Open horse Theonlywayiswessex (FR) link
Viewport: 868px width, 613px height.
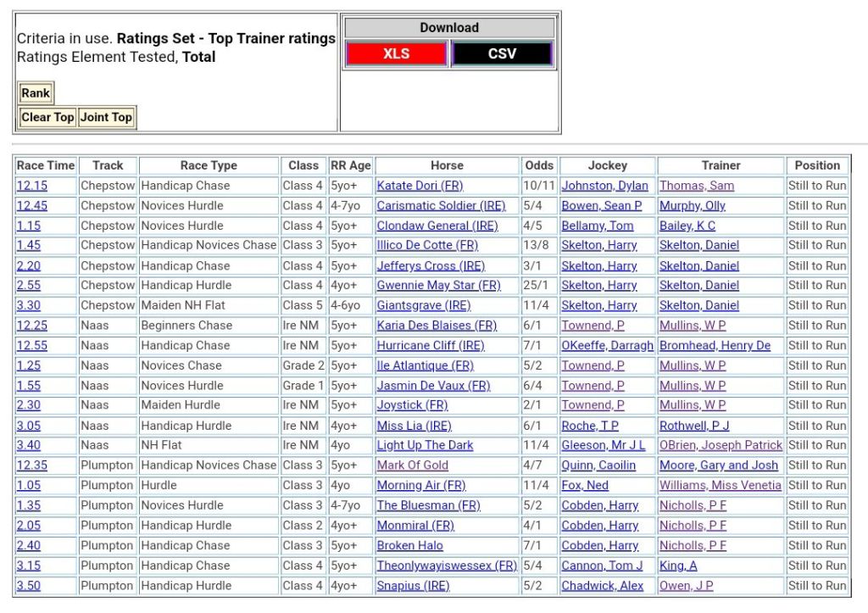tap(447, 566)
